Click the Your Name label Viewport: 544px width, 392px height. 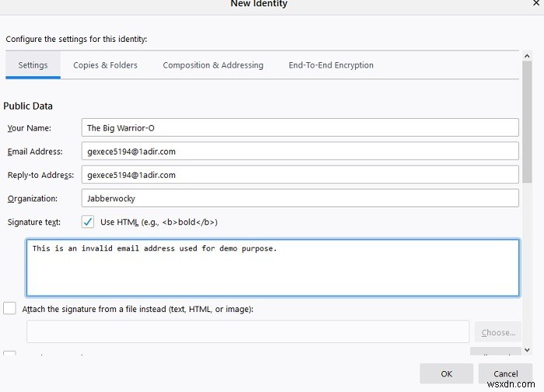click(30, 128)
